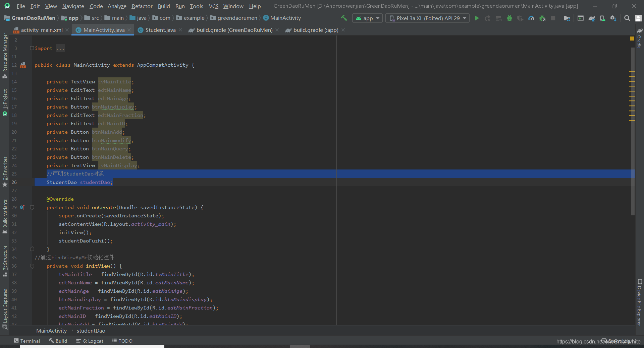
Task: Click line number 26 in gutter
Action: point(14,182)
